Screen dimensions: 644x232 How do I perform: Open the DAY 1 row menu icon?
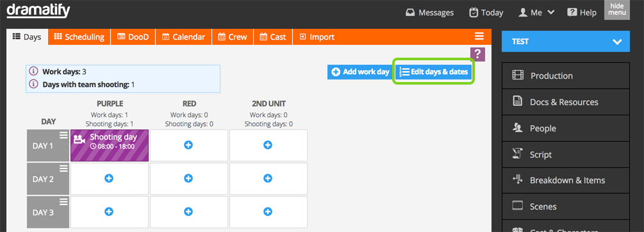63,135
